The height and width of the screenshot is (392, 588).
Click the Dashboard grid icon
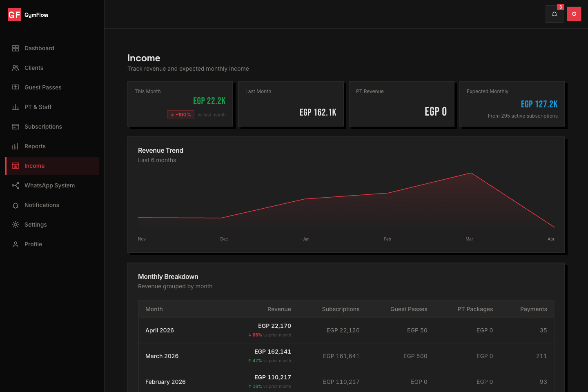click(16, 48)
